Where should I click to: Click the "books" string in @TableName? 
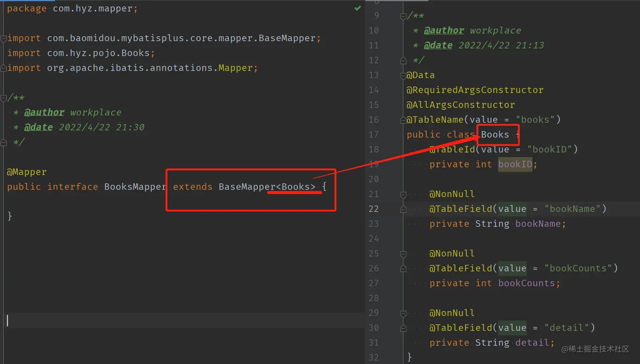pyautogui.click(x=535, y=120)
